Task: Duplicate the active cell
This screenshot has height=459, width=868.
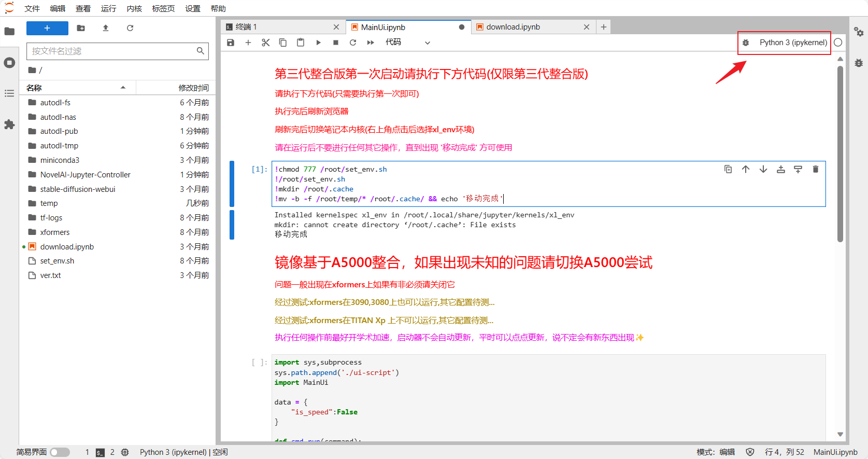Action: 728,169
